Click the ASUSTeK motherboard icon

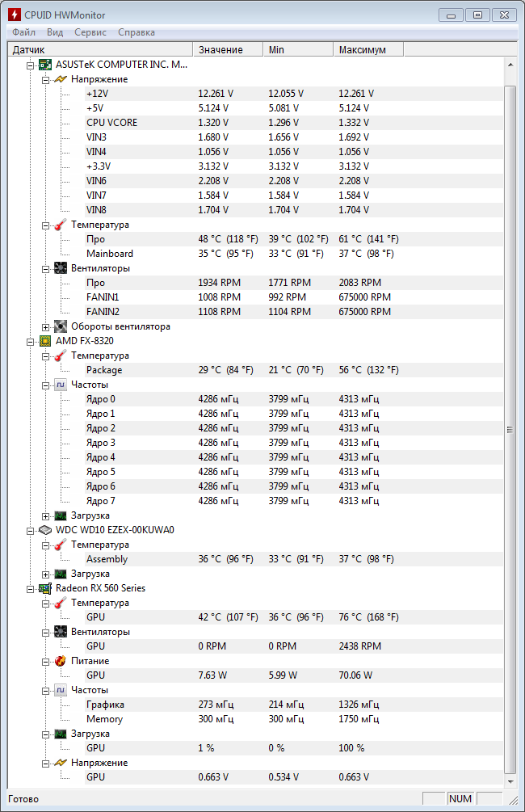[x=45, y=65]
